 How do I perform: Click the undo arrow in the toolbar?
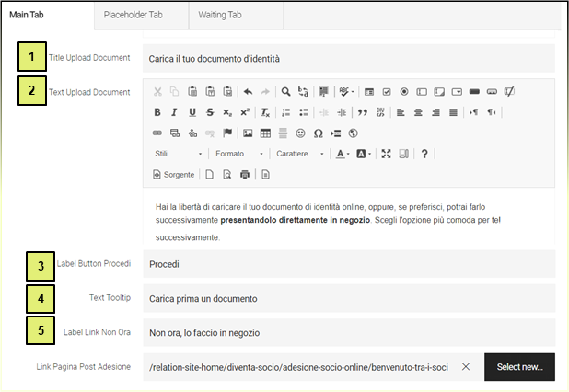point(248,92)
